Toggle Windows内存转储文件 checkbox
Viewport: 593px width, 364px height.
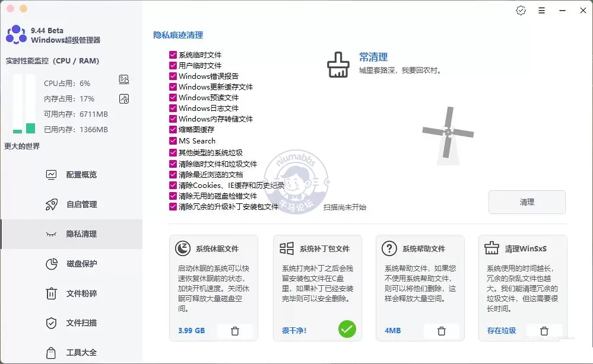point(173,119)
